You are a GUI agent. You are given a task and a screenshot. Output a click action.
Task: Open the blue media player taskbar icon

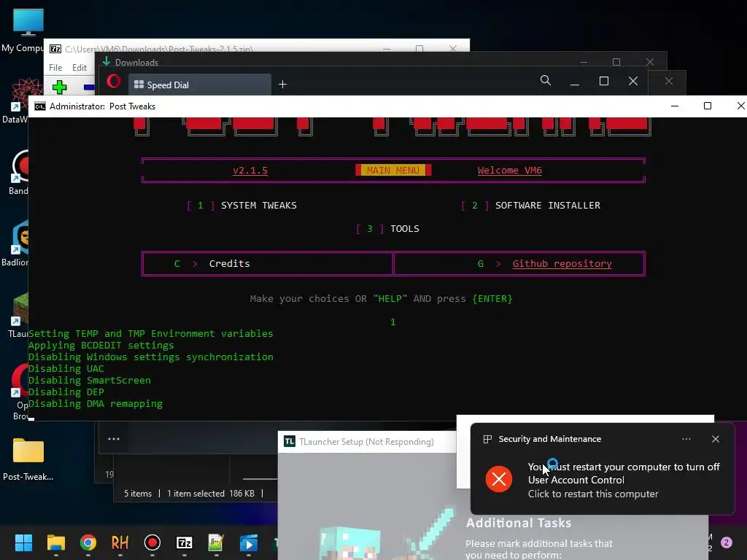(248, 542)
